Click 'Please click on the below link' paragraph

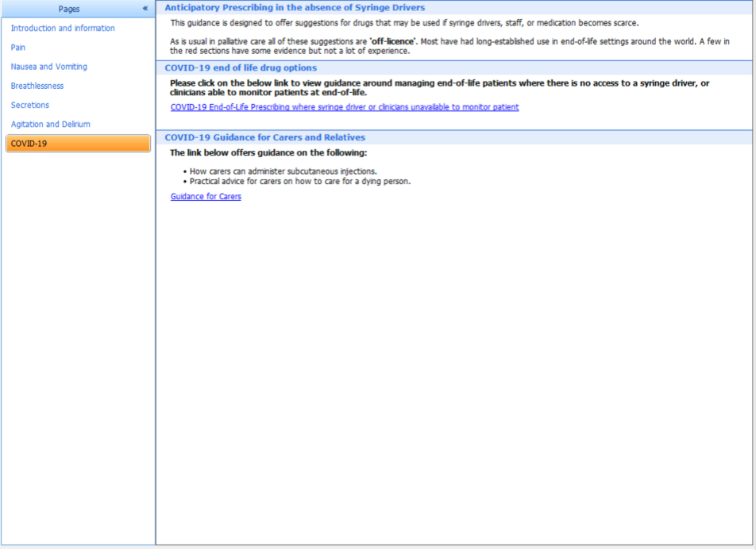pos(439,88)
